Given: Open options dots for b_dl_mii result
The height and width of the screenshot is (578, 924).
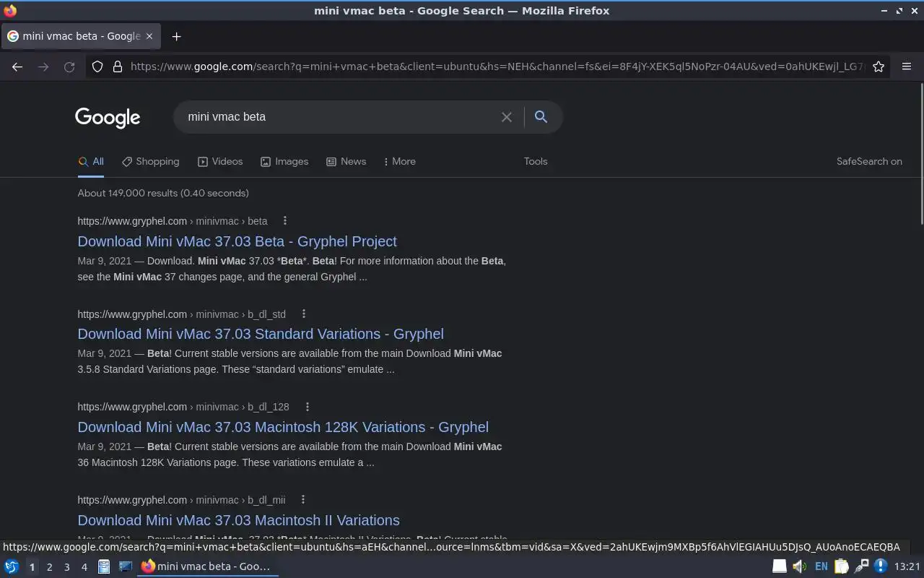Looking at the screenshot, I should coord(302,500).
